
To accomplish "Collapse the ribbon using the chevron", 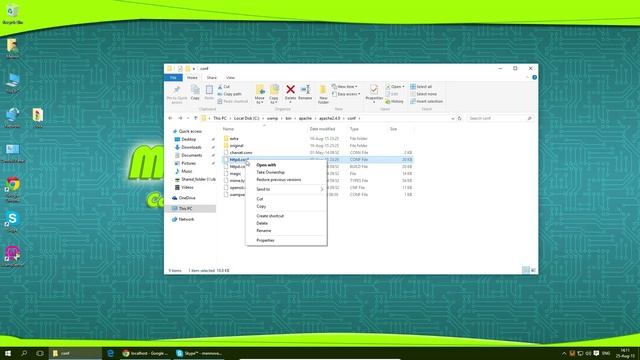I will pyautogui.click(x=527, y=78).
